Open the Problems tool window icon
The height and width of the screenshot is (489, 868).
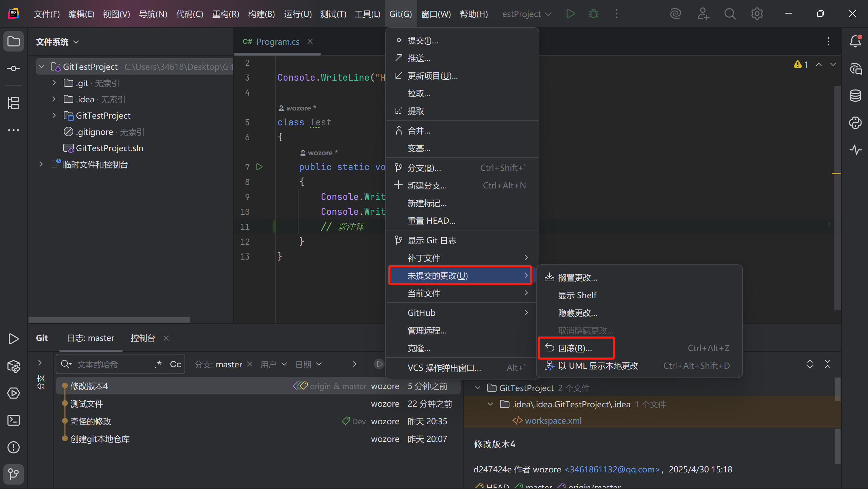14,447
